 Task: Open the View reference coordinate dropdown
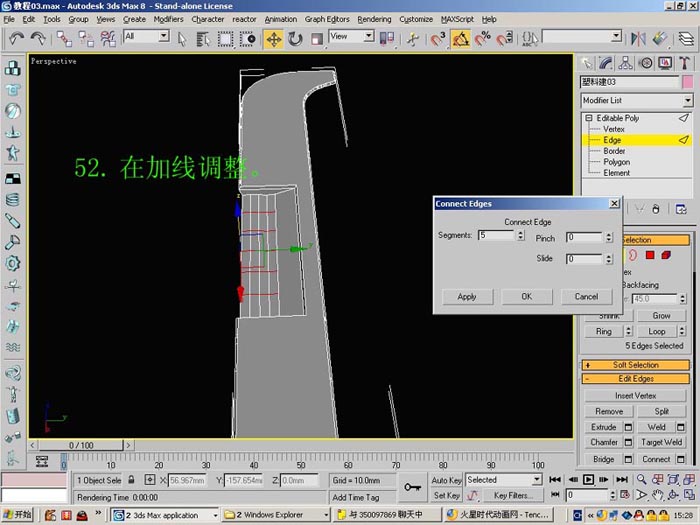point(369,36)
